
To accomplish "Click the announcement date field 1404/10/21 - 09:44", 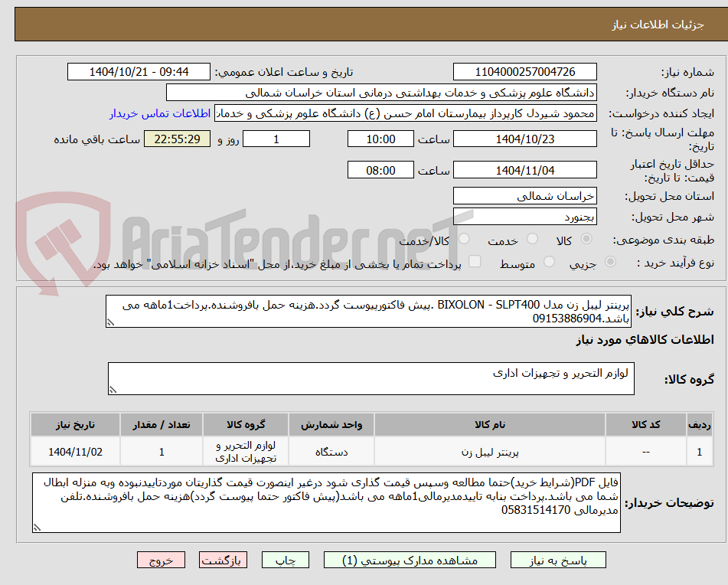I will [x=139, y=72].
